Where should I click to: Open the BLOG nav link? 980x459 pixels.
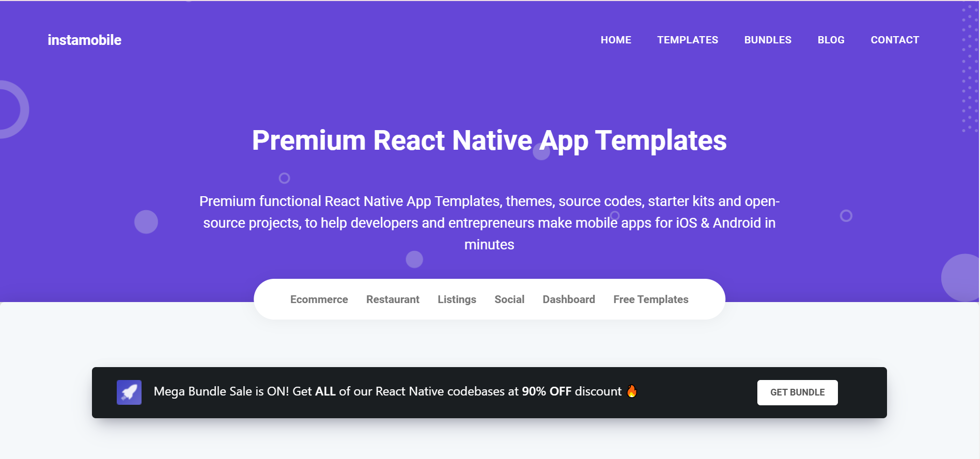tap(831, 40)
